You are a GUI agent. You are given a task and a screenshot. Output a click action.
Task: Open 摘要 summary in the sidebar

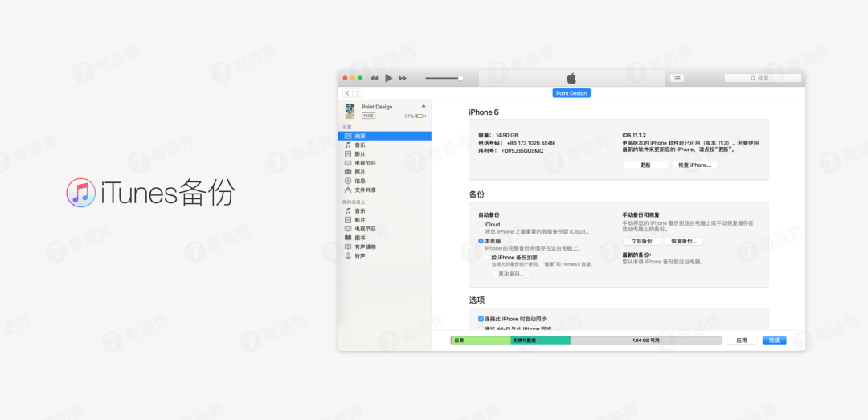pyautogui.click(x=384, y=136)
